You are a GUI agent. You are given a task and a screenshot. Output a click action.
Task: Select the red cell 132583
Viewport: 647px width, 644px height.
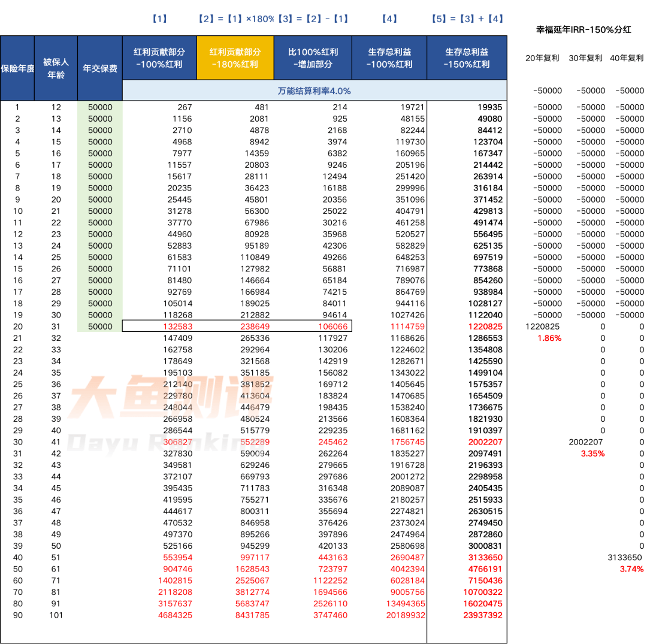[178, 326]
